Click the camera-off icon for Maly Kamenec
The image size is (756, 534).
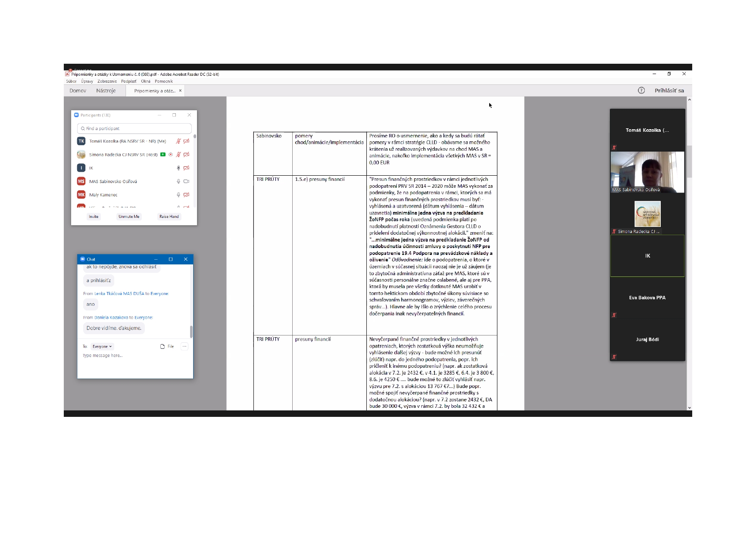pyautogui.click(x=186, y=195)
